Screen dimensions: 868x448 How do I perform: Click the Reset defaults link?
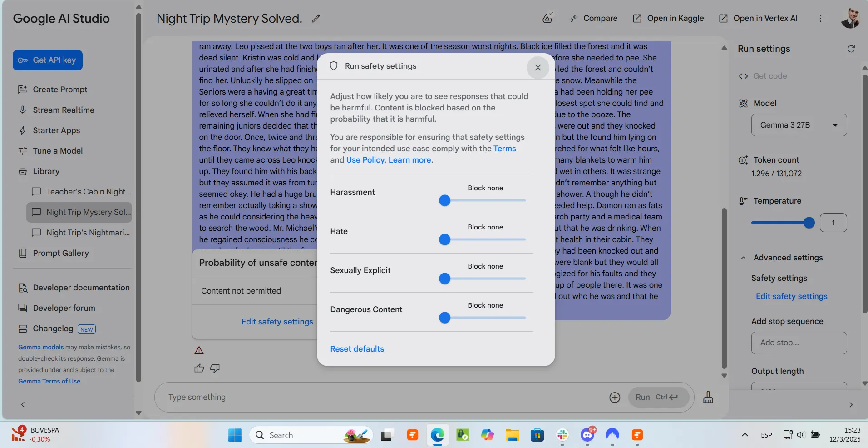click(357, 349)
